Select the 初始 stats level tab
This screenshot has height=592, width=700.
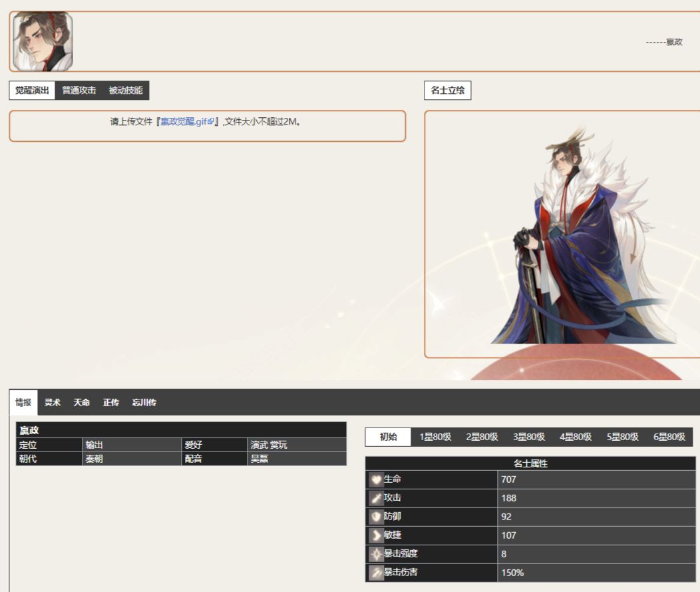[x=388, y=437]
